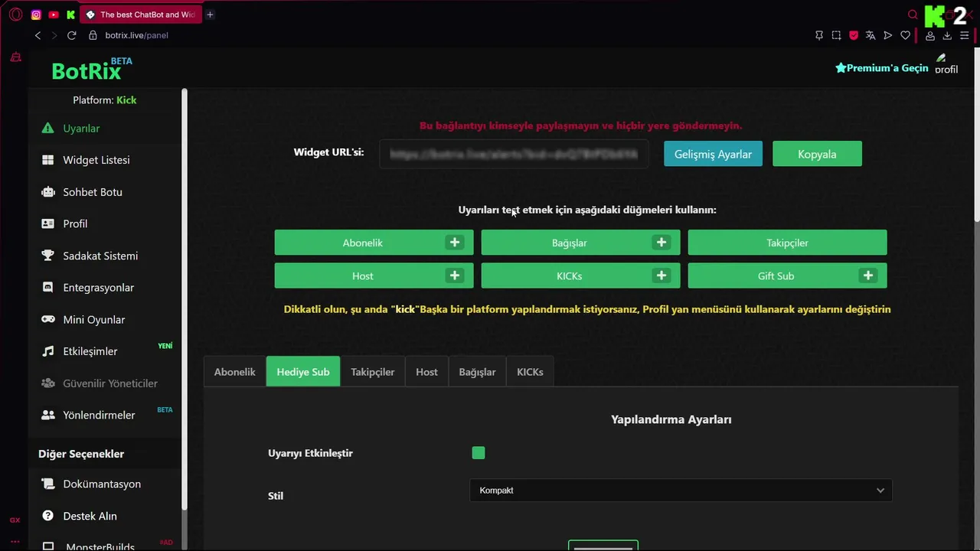Go back in the browser
Image resolution: width=980 pixels, height=551 pixels.
38,35
